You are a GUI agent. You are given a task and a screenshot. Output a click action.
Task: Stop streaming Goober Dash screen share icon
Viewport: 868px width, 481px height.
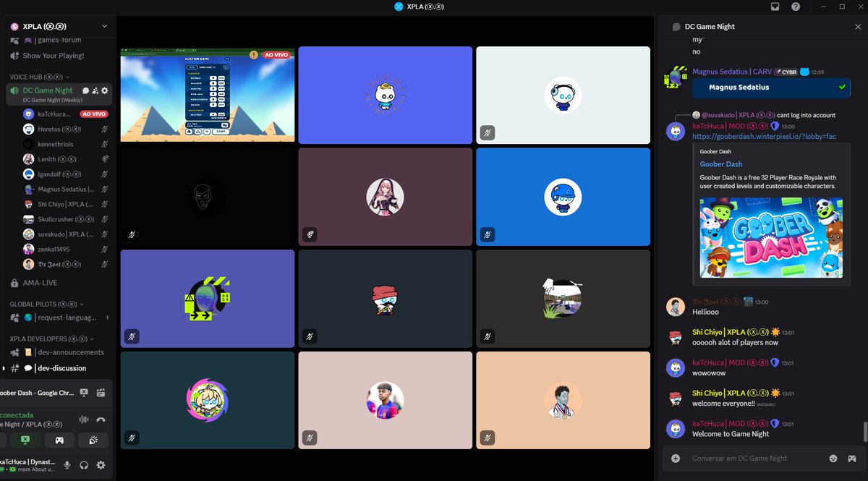point(84,393)
